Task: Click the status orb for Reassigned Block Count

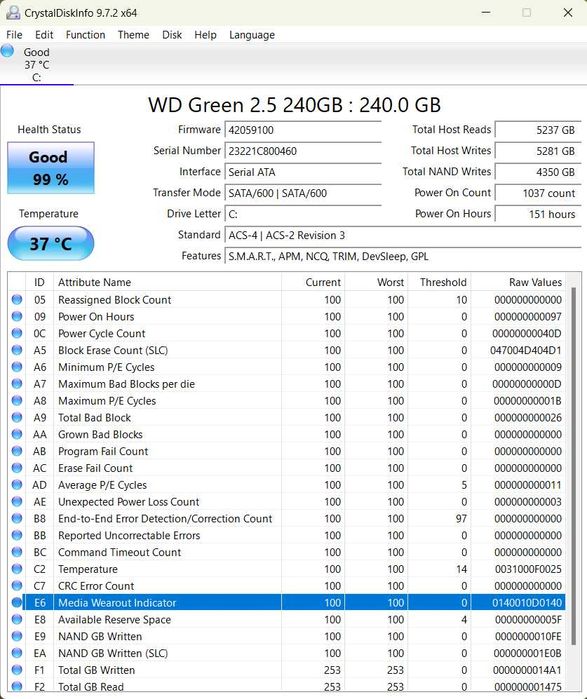Action: [17, 300]
